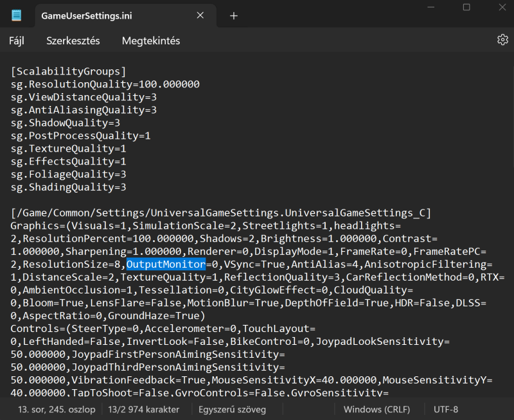Click the ResolutionSize=8 setting text
The width and height of the screenshot is (514, 420).
click(x=71, y=265)
